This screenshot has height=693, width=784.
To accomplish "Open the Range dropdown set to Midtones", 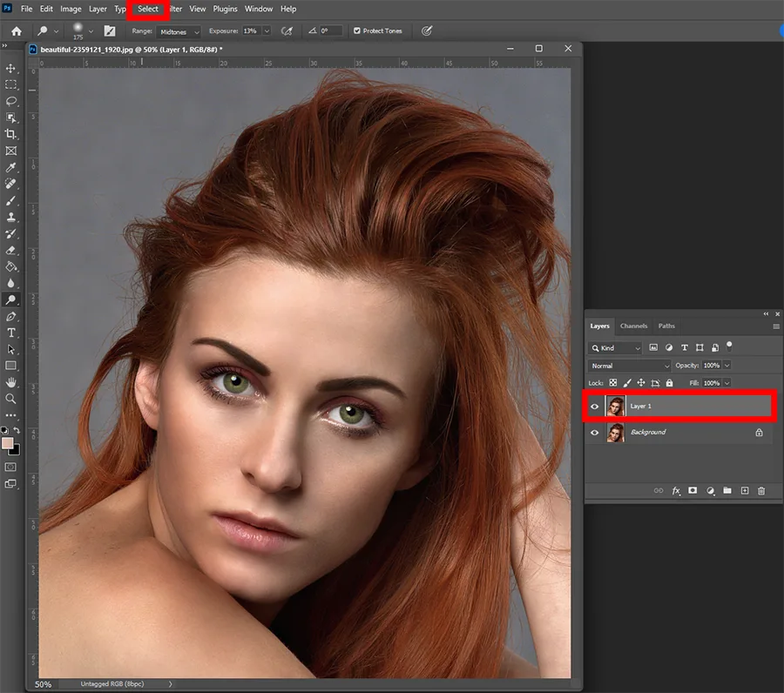I will [x=179, y=31].
